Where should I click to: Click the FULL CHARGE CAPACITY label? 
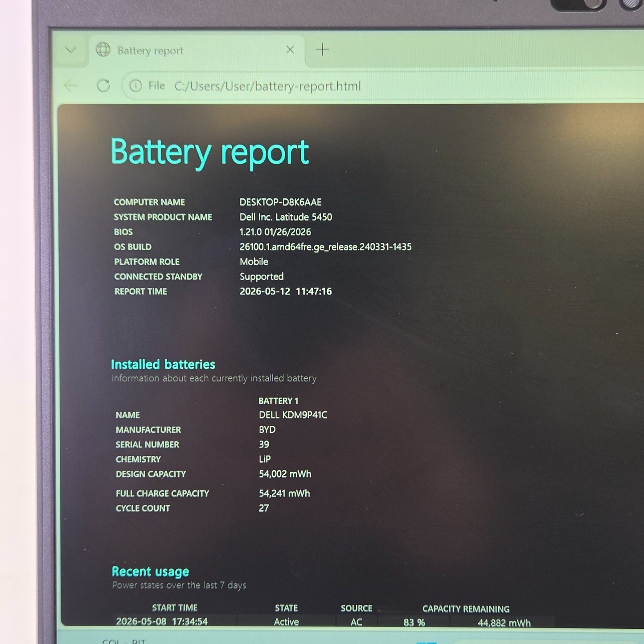[x=162, y=493]
